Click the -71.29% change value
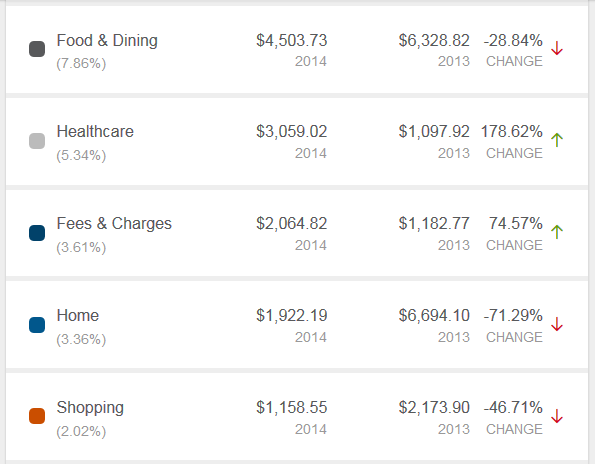Viewport: 595px width, 464px height. click(x=513, y=316)
